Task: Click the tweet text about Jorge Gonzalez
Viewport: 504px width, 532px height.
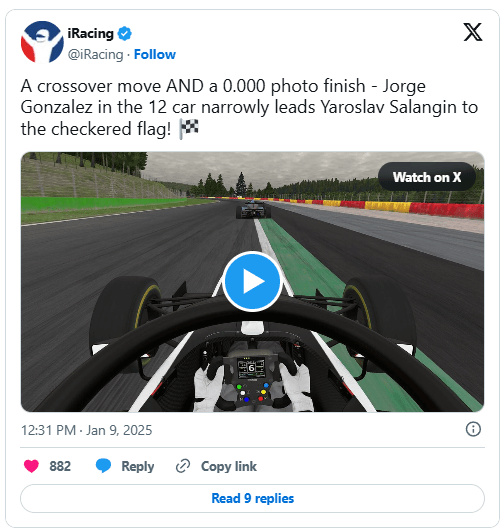Action: tap(249, 108)
